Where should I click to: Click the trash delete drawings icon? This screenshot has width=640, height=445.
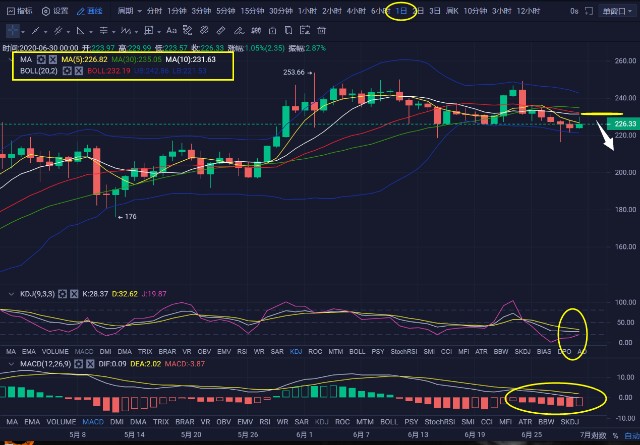tap(322, 30)
